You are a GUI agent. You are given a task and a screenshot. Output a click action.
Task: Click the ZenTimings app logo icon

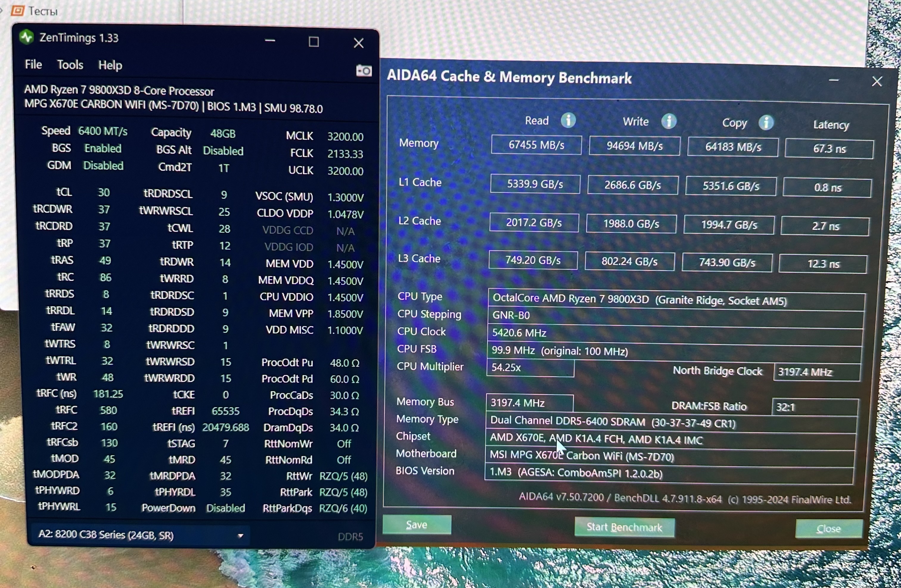pyautogui.click(x=27, y=38)
